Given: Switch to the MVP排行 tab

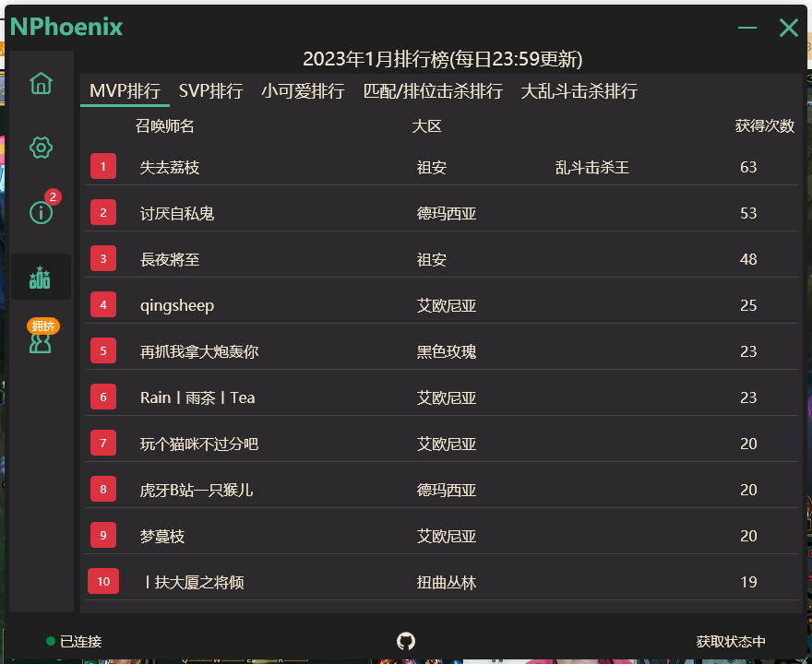Looking at the screenshot, I should [x=125, y=91].
